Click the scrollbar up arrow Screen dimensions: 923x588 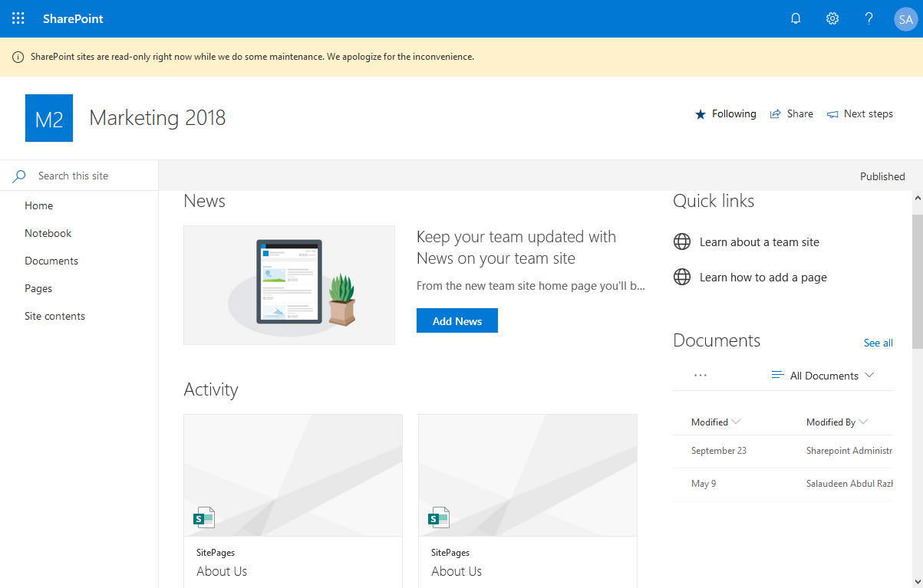(x=917, y=198)
